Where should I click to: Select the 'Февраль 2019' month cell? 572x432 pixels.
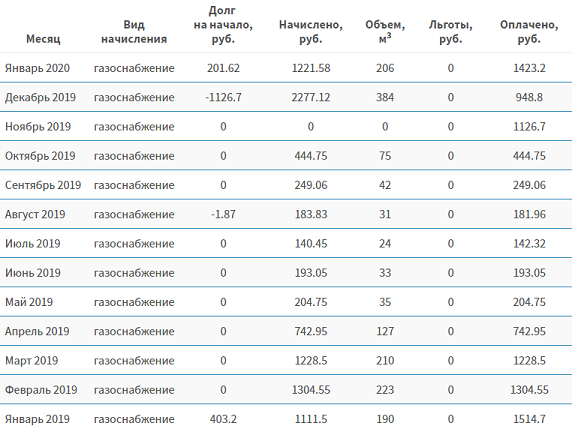(x=41, y=390)
